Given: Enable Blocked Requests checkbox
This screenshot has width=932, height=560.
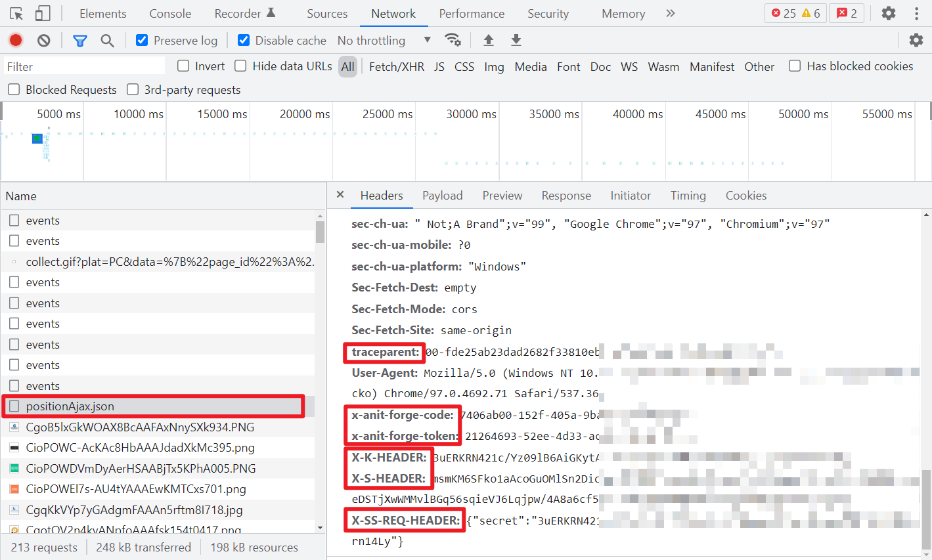Looking at the screenshot, I should coord(13,89).
